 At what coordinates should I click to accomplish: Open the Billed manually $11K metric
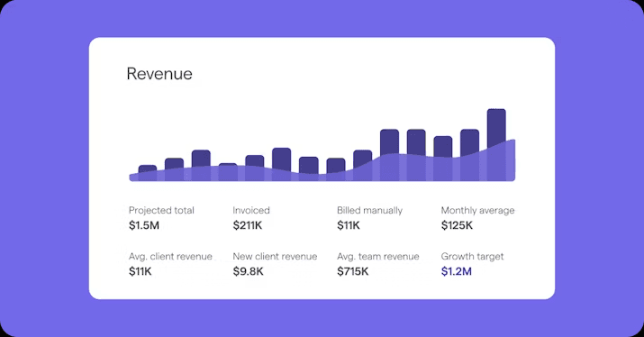pyautogui.click(x=349, y=225)
